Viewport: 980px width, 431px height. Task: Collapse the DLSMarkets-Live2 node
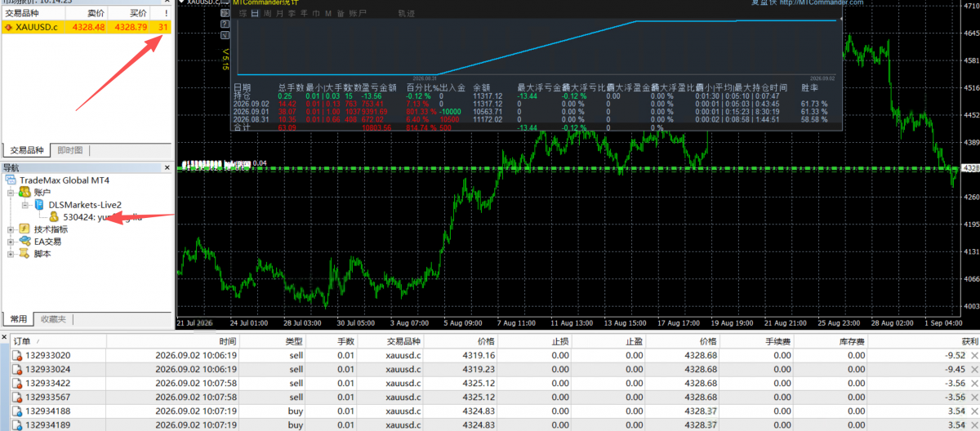tap(25, 205)
